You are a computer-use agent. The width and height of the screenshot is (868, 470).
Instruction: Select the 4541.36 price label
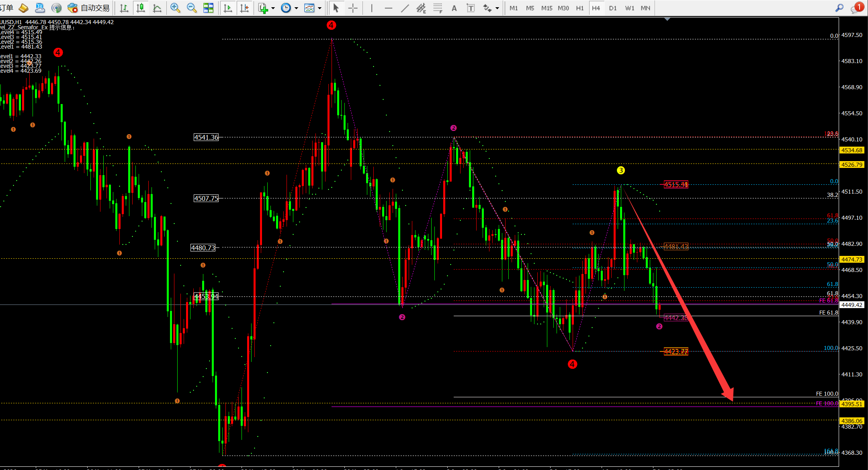(x=206, y=137)
